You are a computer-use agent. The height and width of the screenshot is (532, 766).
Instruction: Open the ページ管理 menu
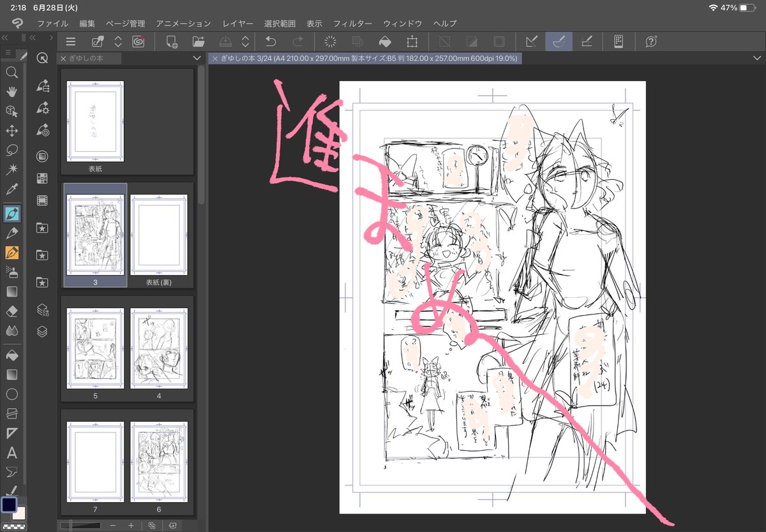click(x=125, y=24)
